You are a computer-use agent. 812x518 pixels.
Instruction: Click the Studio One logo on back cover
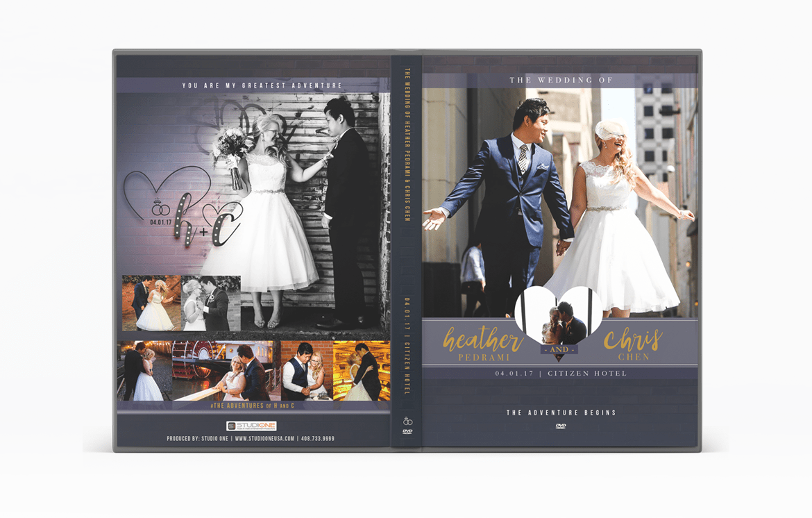pyautogui.click(x=251, y=426)
